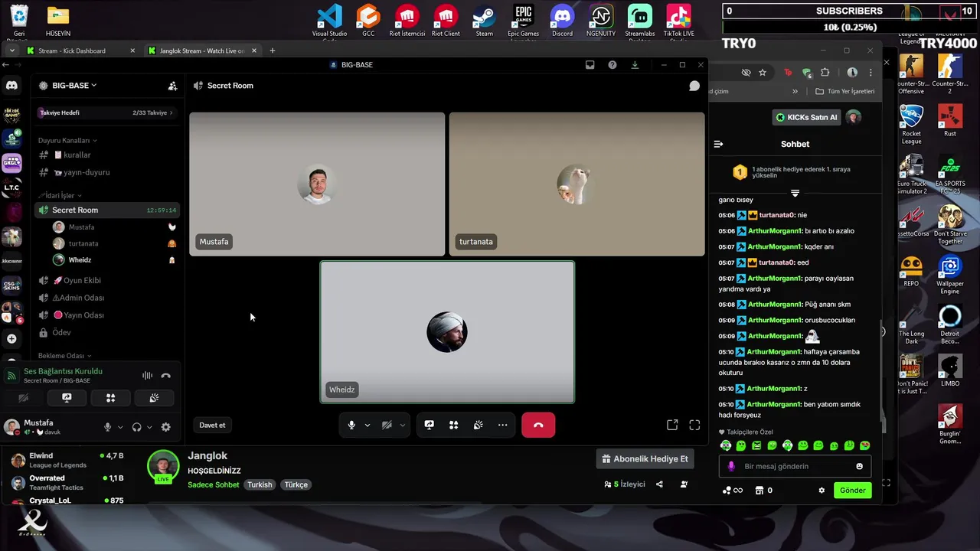This screenshot has height=551, width=980.
Task: Open Kick chat settings gear
Action: [822, 491]
